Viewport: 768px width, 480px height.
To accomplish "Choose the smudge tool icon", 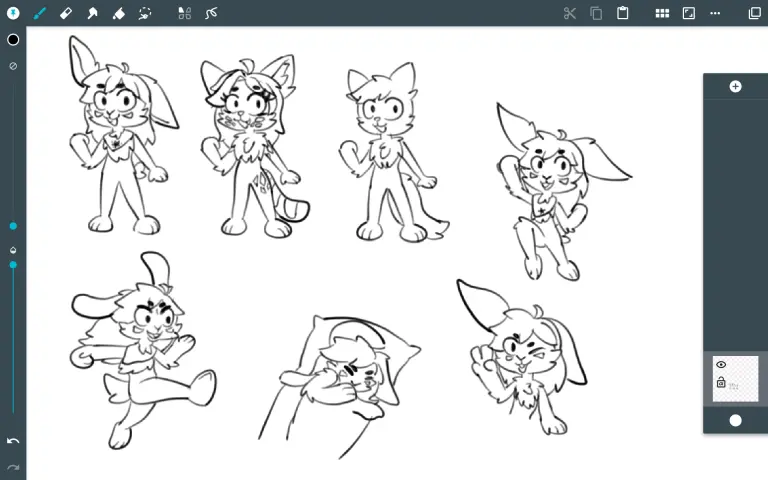I will (92, 13).
